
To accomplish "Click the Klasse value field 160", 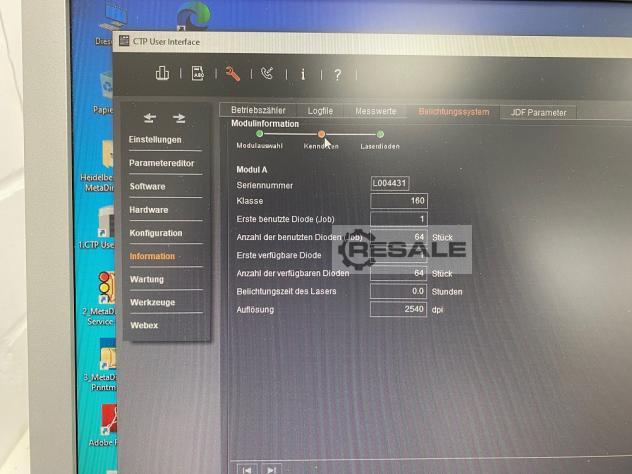I will [399, 201].
